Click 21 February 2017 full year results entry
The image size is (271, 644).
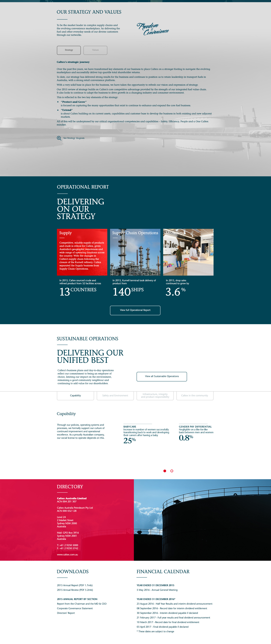(x=173, y=618)
